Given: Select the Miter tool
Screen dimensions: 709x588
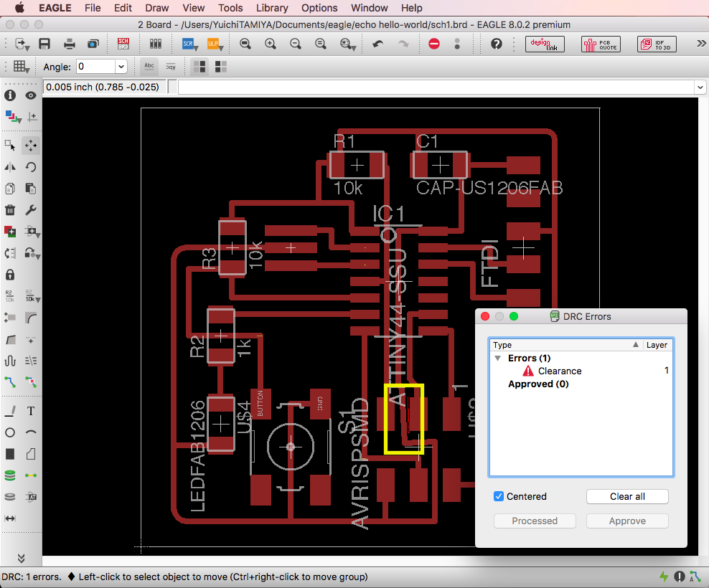Looking at the screenshot, I should pyautogui.click(x=31, y=318).
